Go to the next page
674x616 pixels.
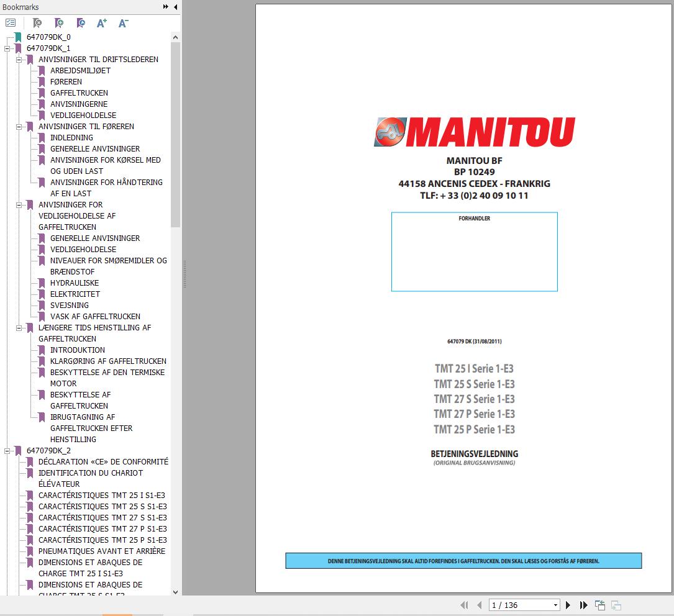[568, 605]
